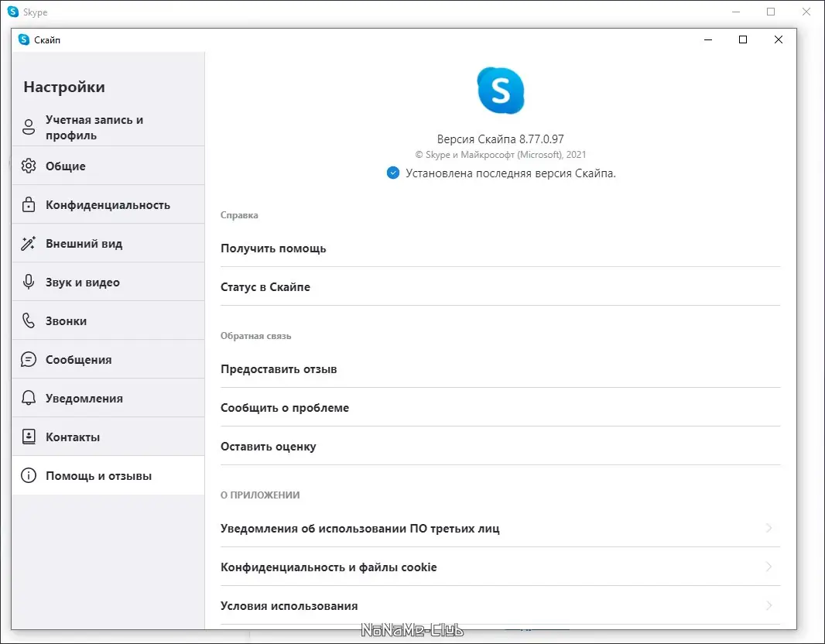Click the info icon for Помощь и отзывы
825x644 pixels.
tap(29, 475)
